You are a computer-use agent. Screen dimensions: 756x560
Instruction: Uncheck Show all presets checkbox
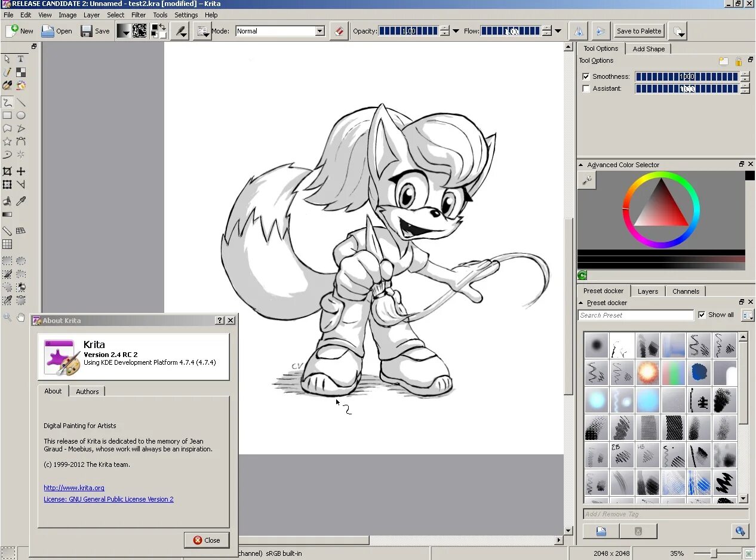702,315
